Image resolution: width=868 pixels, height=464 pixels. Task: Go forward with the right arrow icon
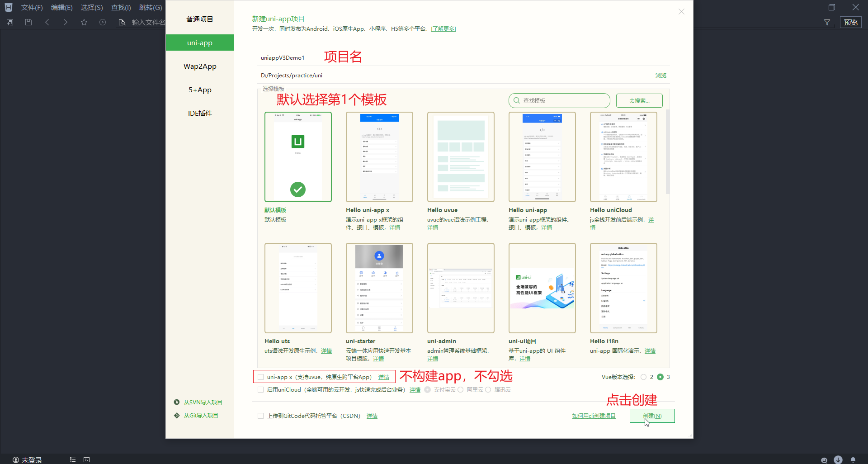[66, 22]
